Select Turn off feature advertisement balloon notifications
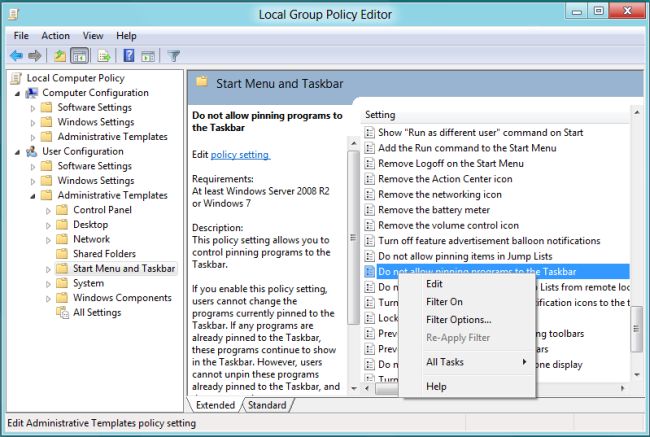Image resolution: width=650 pixels, height=437 pixels. [489, 241]
